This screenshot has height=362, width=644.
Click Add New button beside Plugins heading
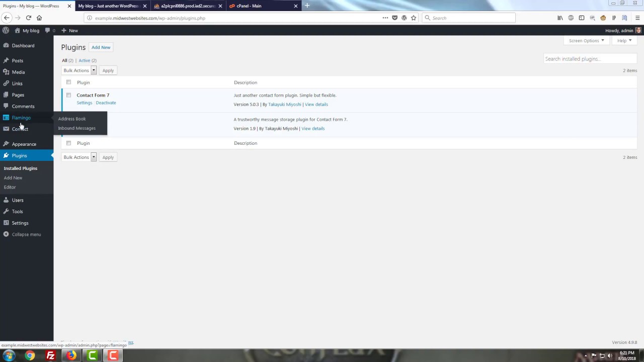click(x=101, y=47)
